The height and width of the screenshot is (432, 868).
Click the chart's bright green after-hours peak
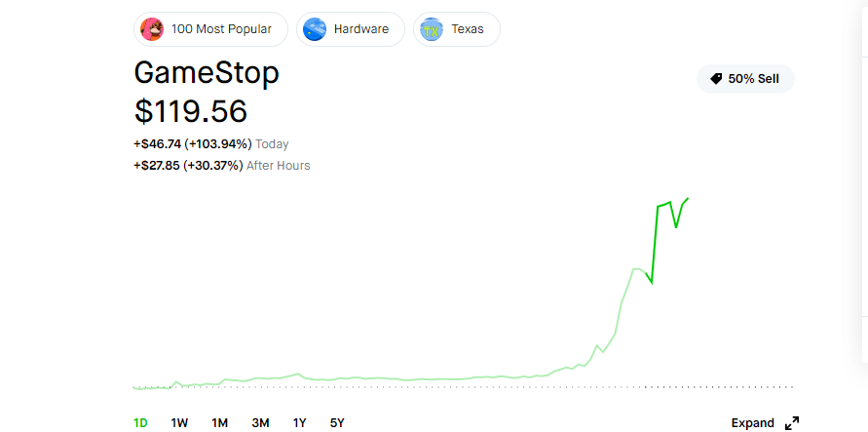(687, 199)
